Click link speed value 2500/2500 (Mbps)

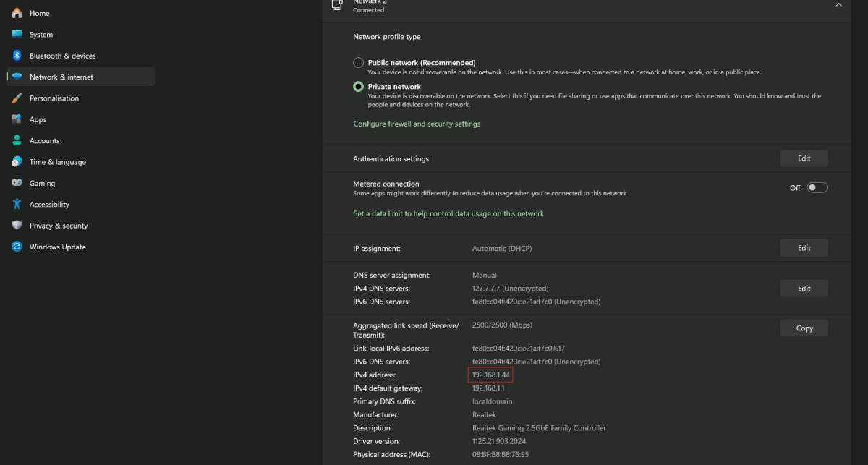pos(502,325)
